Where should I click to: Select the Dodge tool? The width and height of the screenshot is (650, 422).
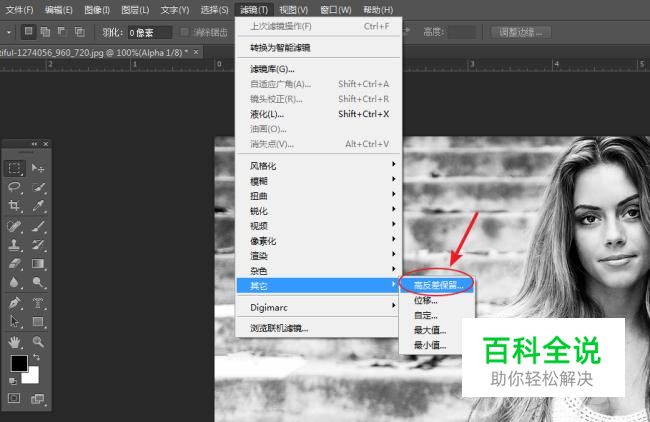pos(38,282)
